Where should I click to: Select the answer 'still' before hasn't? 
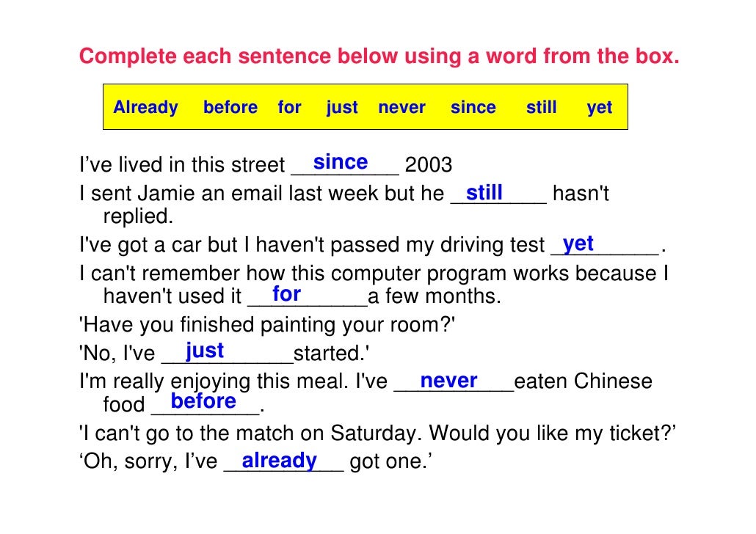coord(484,193)
